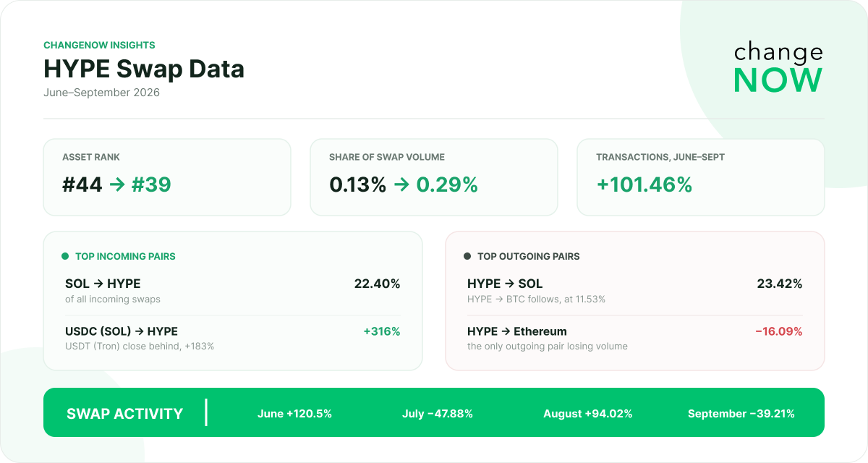Click 'the only outgoing pair losing volume' caption
Screen dimensions: 868x463
click(548, 347)
